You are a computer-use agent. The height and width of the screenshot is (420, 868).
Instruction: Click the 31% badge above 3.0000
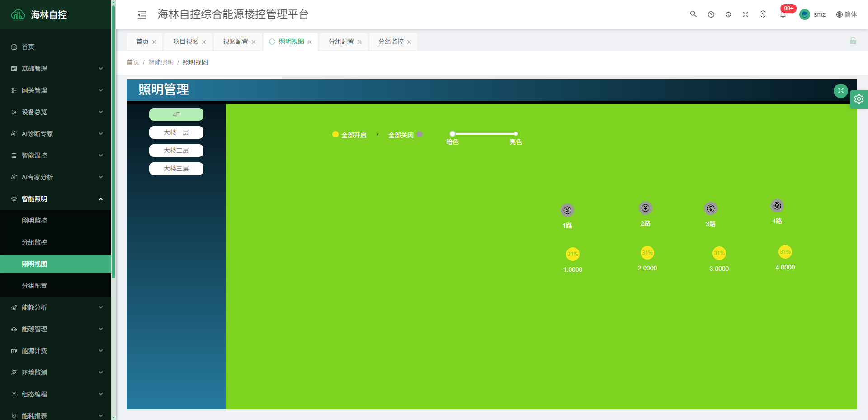click(719, 253)
